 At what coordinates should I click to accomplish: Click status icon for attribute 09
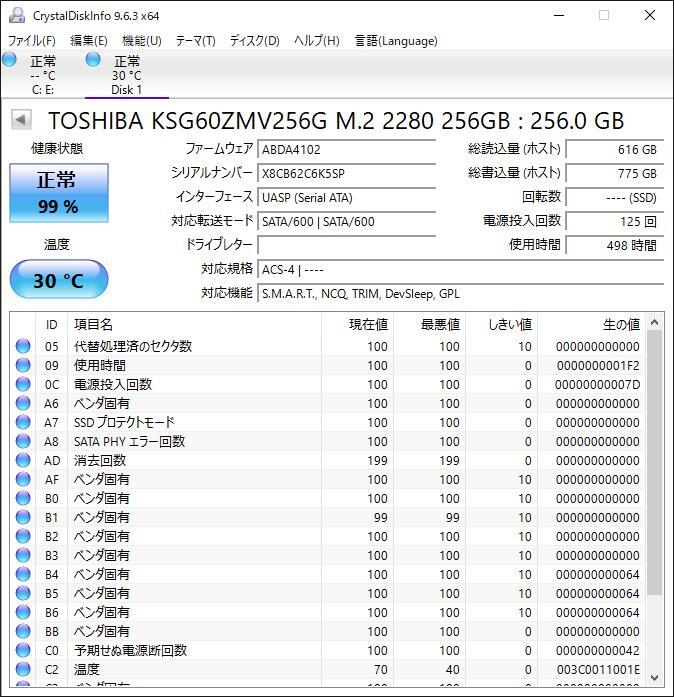click(x=23, y=365)
